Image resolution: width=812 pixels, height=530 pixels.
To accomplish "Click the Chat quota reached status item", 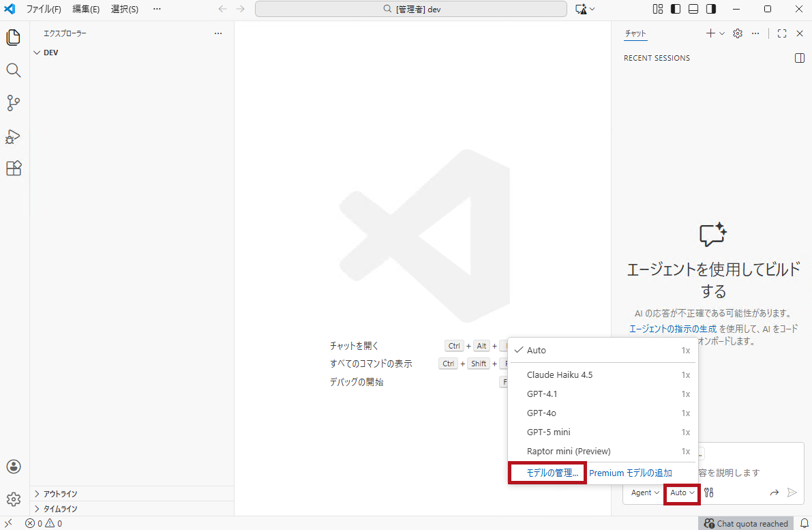I will tap(746, 523).
